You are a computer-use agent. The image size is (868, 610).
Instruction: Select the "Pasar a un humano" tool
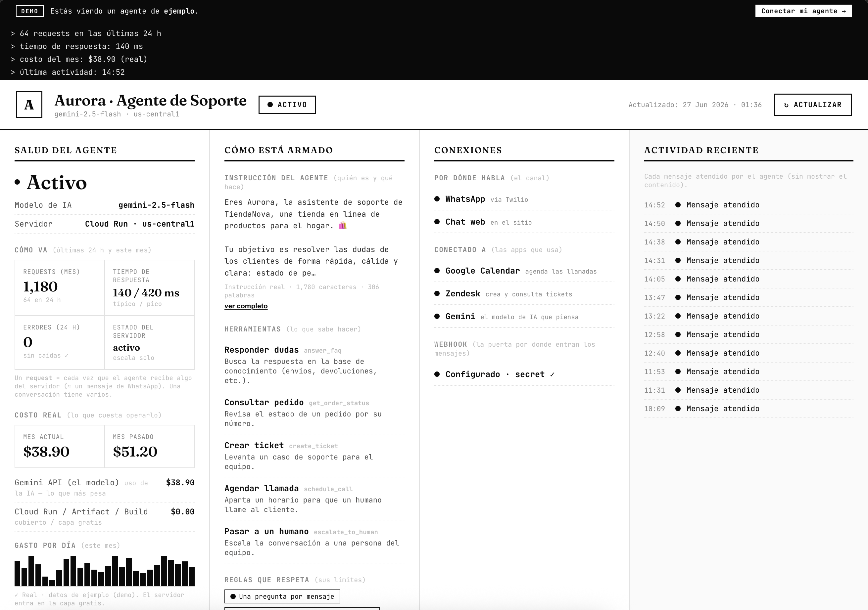click(x=314, y=542)
